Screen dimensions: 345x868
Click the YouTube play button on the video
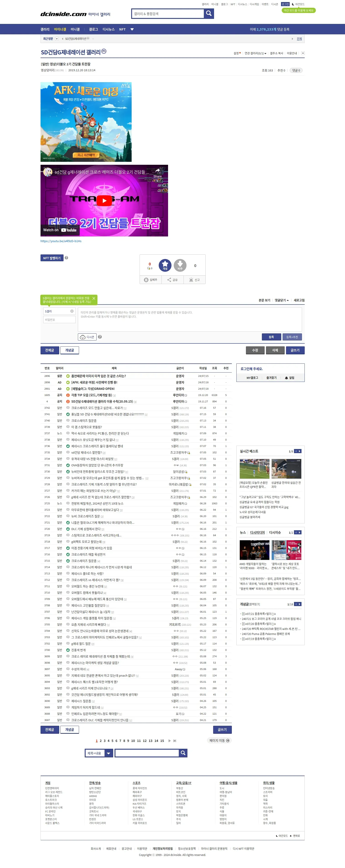104,201
